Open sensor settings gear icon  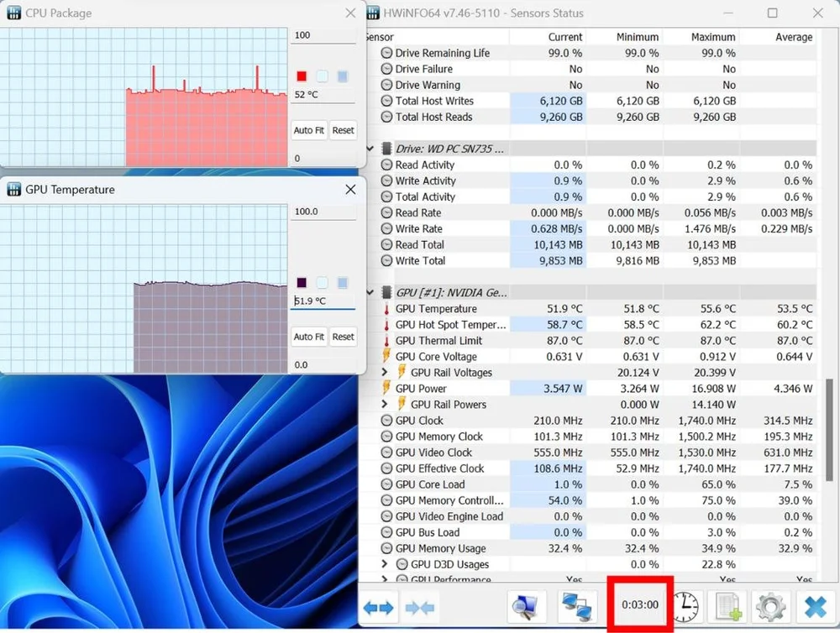click(769, 607)
